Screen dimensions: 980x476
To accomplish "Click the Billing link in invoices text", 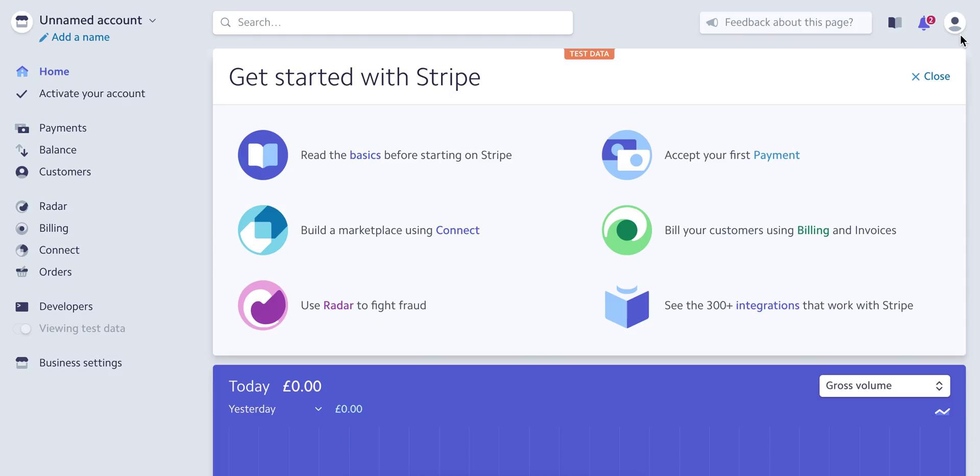I will click(x=813, y=230).
